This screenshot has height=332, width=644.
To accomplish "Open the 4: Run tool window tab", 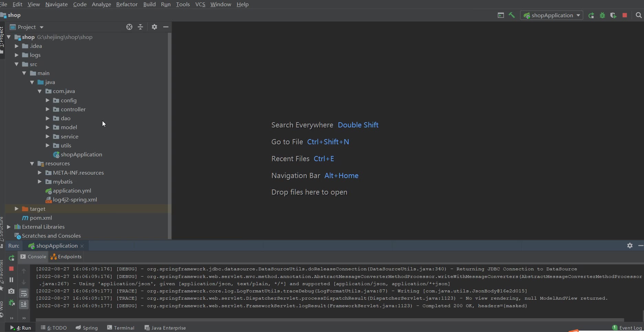I will click(21, 328).
